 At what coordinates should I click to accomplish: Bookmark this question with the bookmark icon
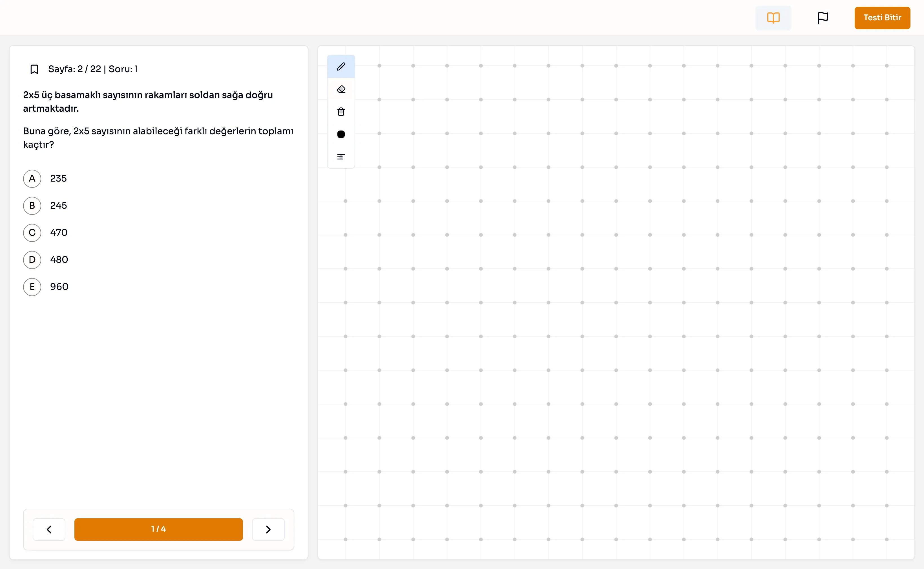click(34, 69)
